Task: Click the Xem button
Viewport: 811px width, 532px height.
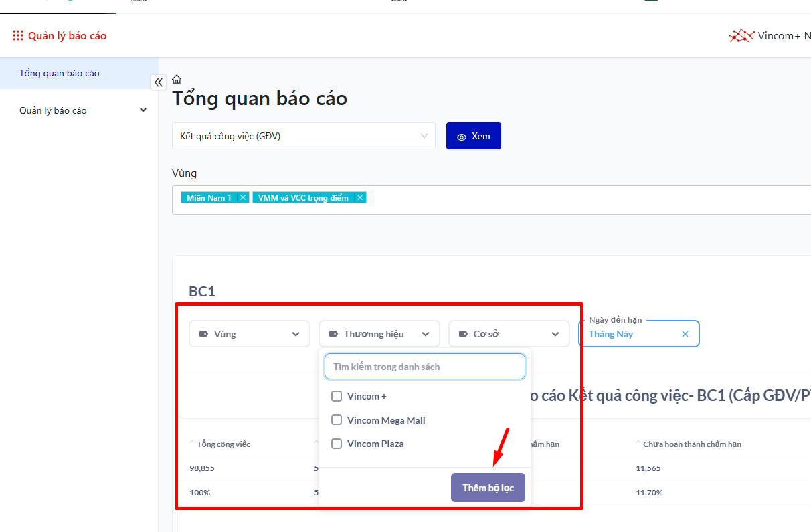Action: pyautogui.click(x=473, y=136)
